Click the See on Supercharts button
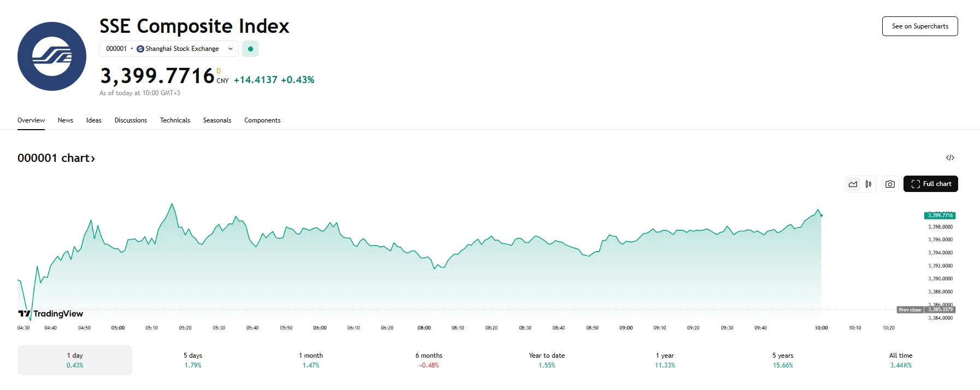Viewport: 980px width, 390px height. click(919, 26)
